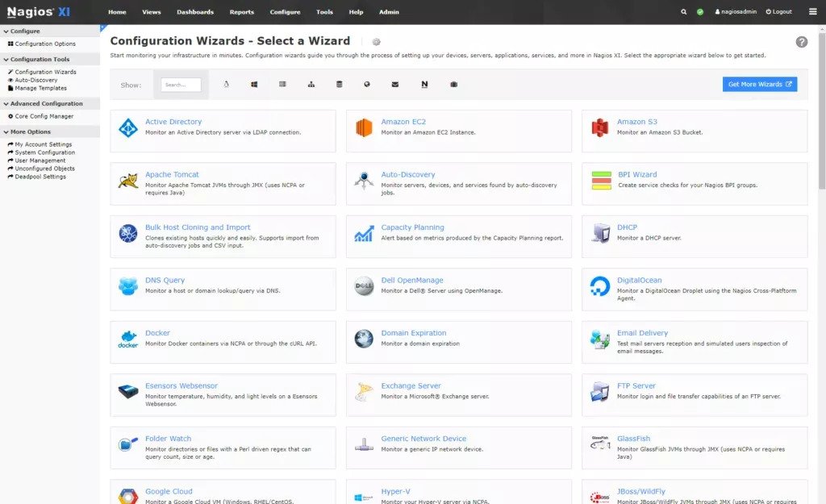Select the Generic Network Device wizard title
Screen dimensions: 826x504
(423, 438)
